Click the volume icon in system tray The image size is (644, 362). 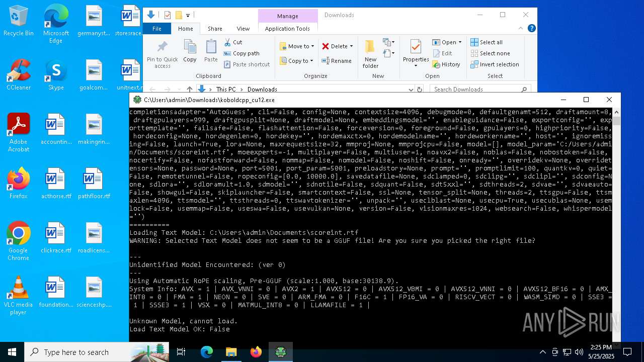tap(579, 352)
